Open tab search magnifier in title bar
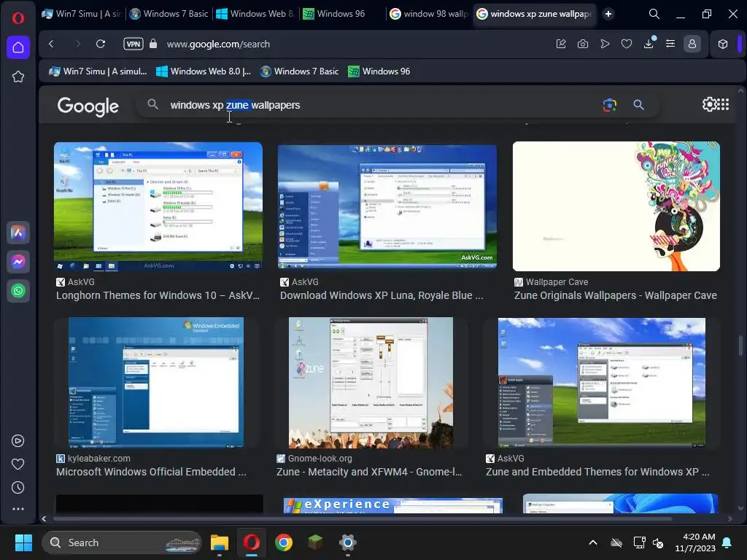Image resolution: width=747 pixels, height=560 pixels. [654, 14]
